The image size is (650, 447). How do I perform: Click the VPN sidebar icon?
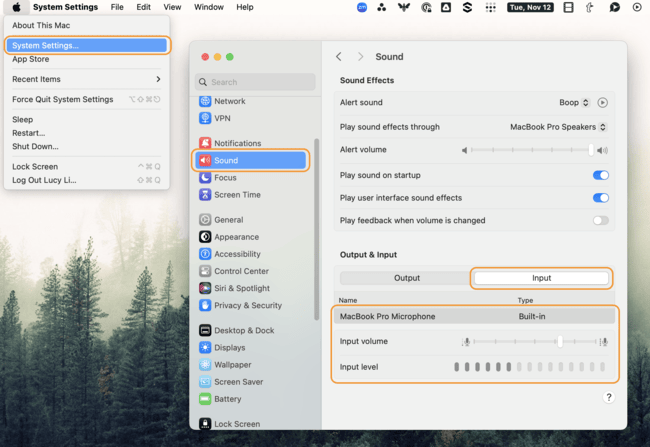click(x=205, y=118)
